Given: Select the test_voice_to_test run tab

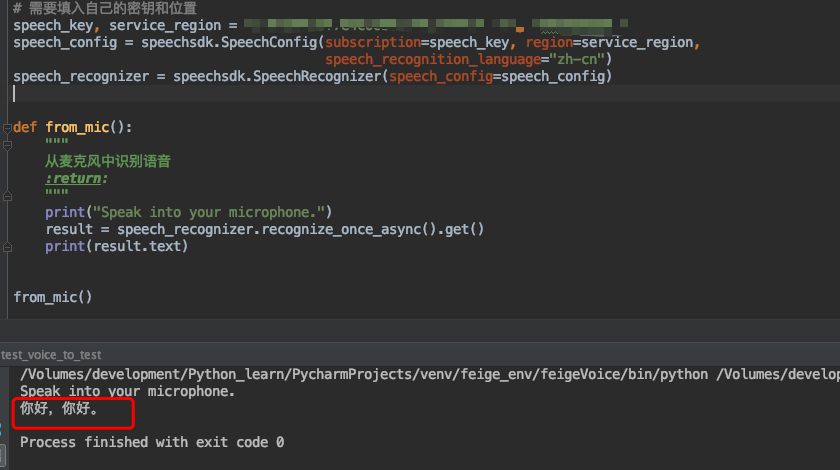Looking at the screenshot, I should tap(51, 355).
